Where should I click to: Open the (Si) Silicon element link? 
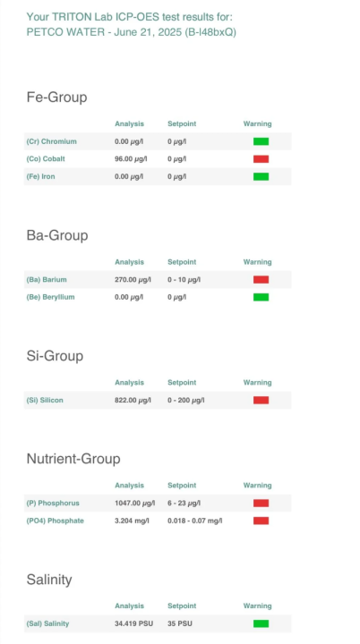pyautogui.click(x=45, y=400)
